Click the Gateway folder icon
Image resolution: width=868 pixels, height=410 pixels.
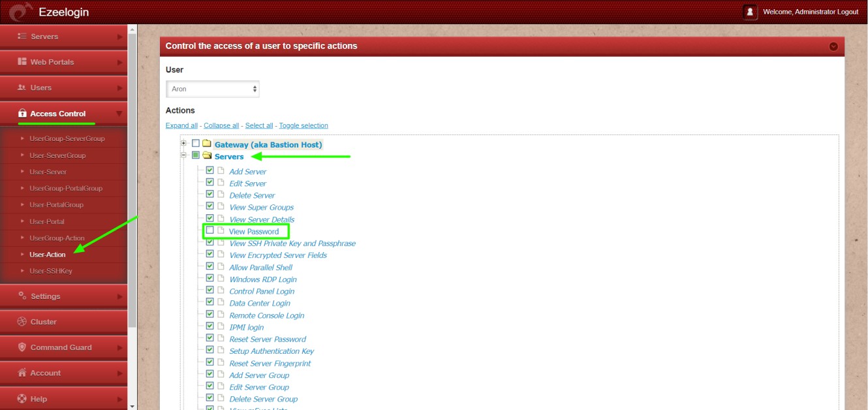click(207, 144)
